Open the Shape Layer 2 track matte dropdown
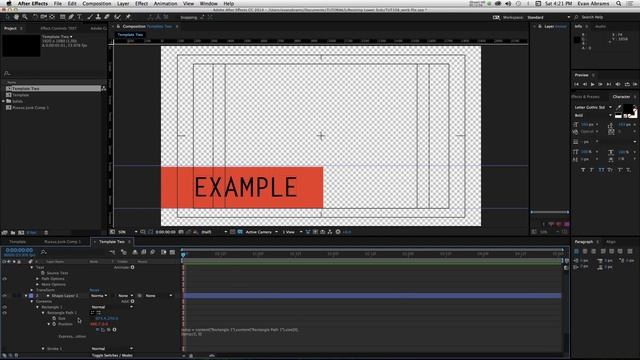640x360 pixels. (125, 296)
